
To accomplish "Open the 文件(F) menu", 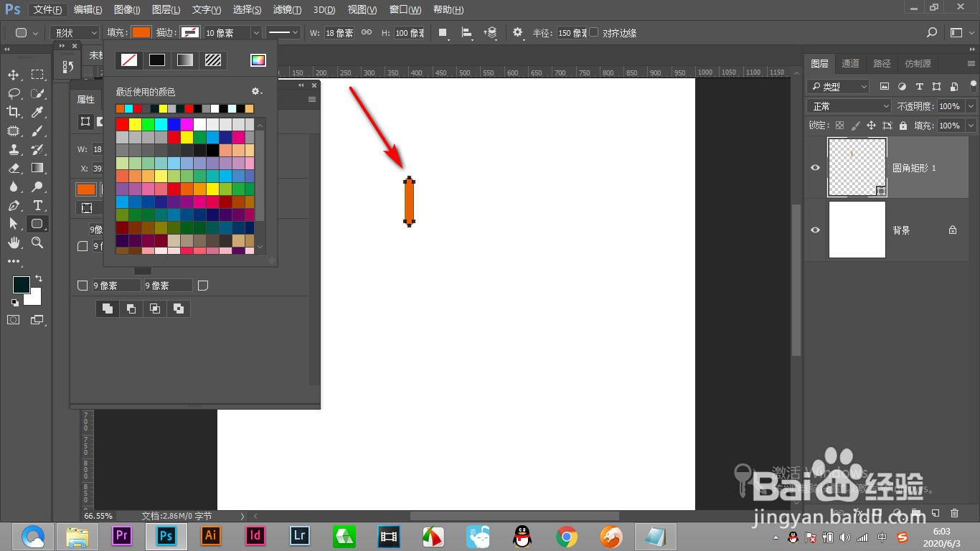I will tap(48, 10).
